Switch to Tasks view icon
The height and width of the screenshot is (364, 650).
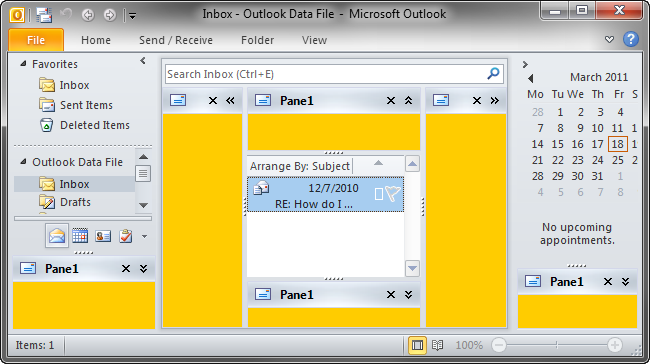click(x=126, y=236)
